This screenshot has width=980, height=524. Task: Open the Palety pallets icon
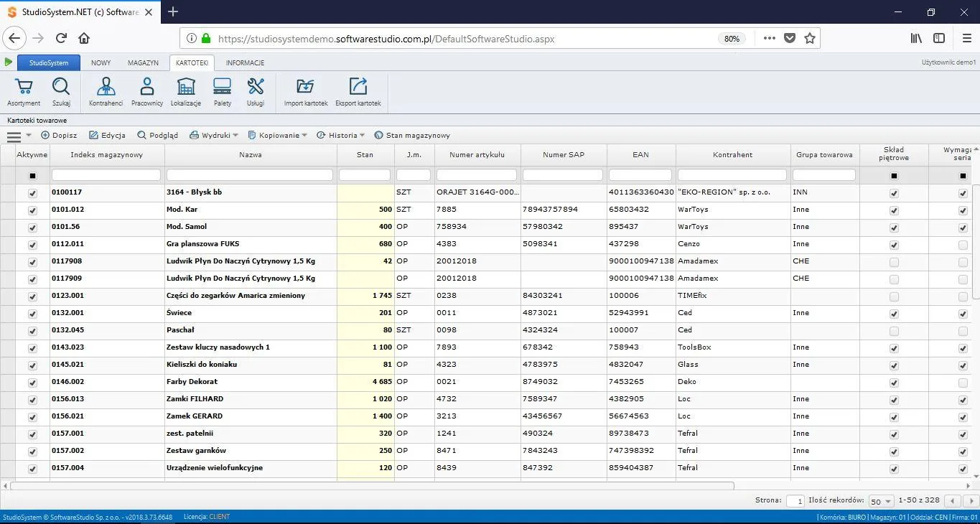click(223, 93)
